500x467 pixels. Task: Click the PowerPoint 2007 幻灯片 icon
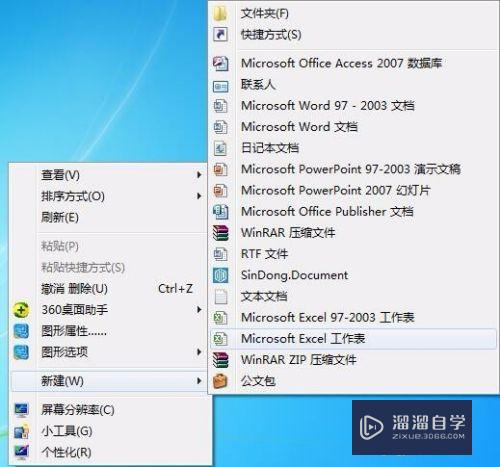tap(221, 190)
